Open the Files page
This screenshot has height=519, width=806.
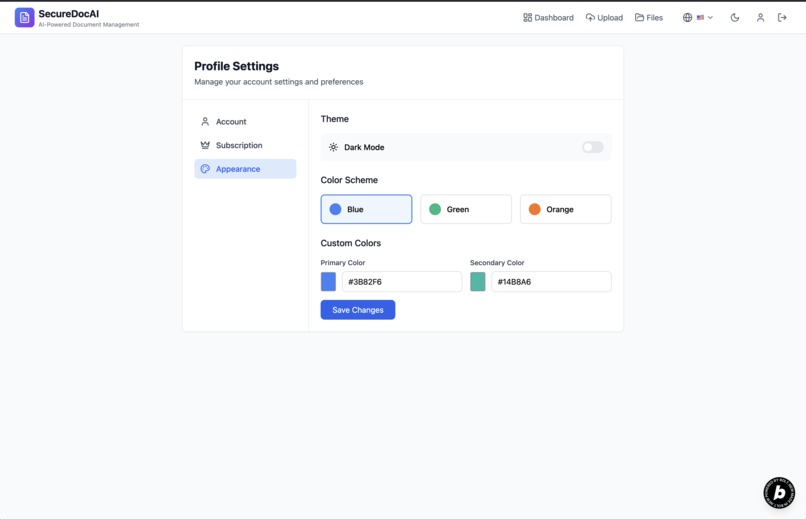649,17
